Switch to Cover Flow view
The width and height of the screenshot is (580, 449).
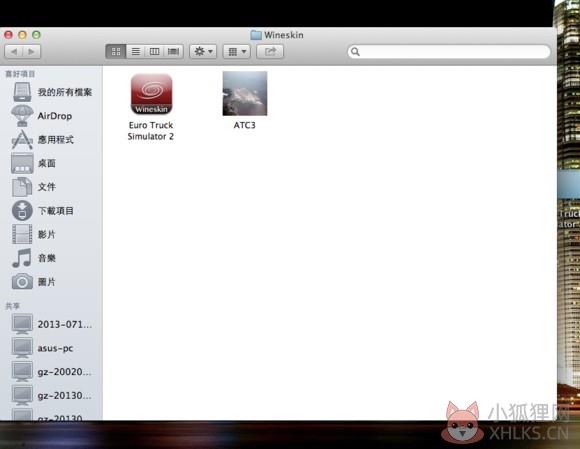tap(173, 51)
